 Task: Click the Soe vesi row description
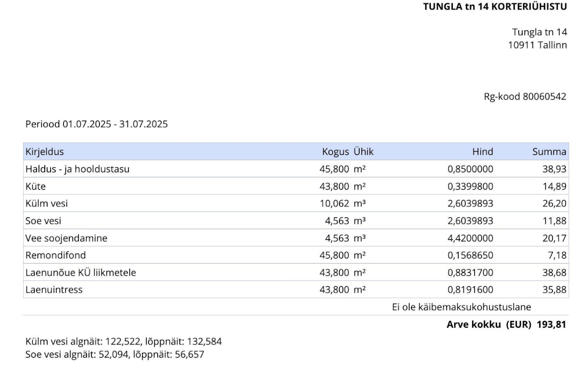tap(43, 221)
